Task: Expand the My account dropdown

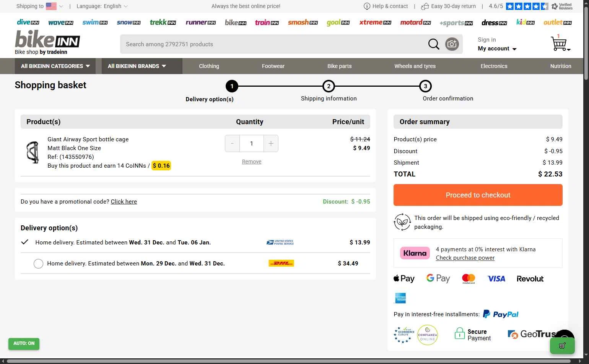Action: pyautogui.click(x=497, y=49)
